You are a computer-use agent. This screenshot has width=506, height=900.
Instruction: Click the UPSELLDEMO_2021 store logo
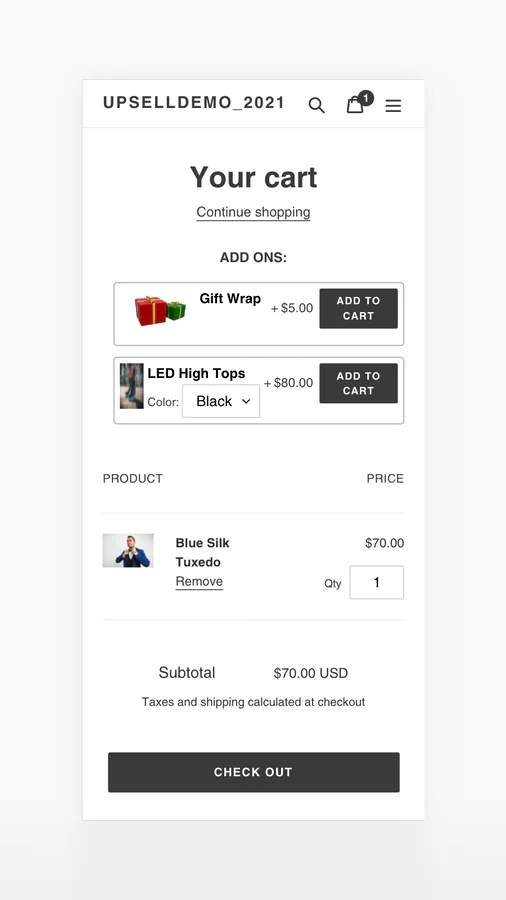(x=194, y=103)
